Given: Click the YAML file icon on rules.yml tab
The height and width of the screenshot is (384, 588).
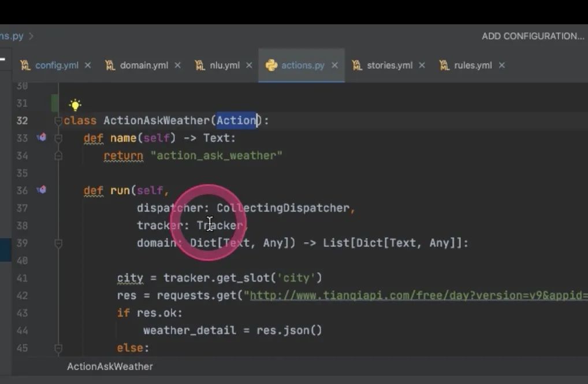Looking at the screenshot, I should [x=444, y=65].
